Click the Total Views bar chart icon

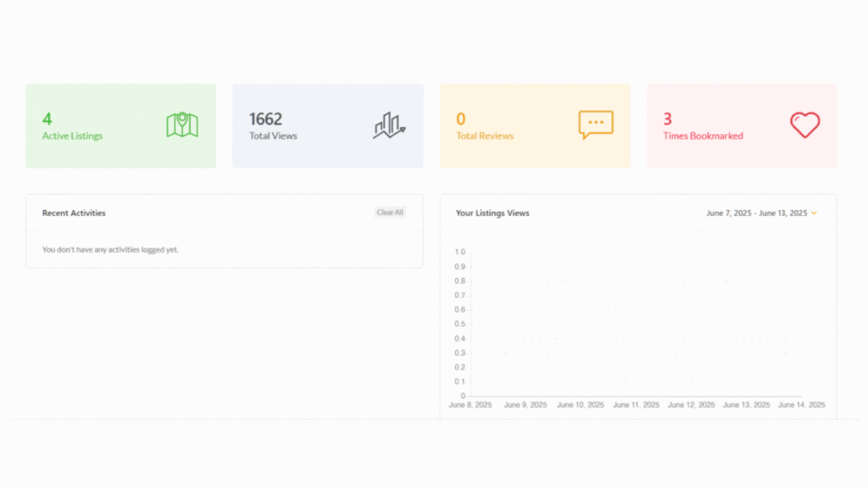pyautogui.click(x=389, y=125)
